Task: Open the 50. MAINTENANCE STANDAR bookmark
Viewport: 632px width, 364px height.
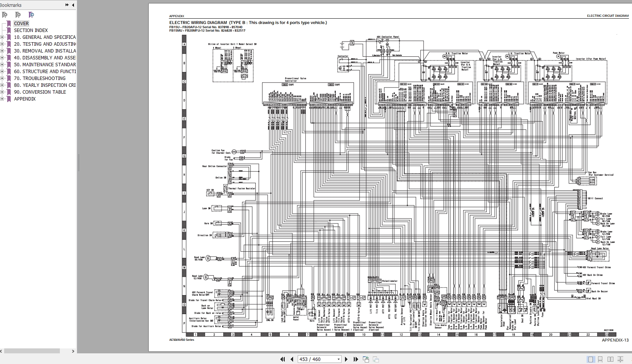Action: point(45,64)
